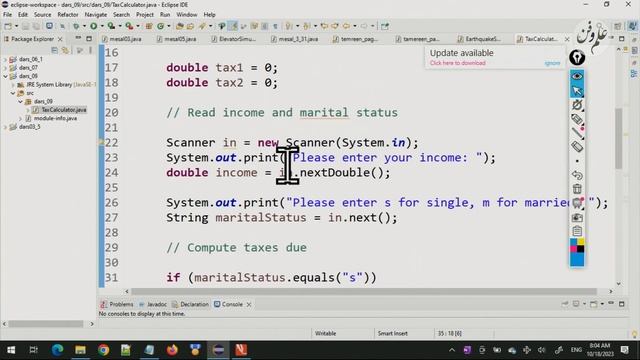The image size is (640, 360).
Task: Click the 'Click here to download' update link
Action: (x=457, y=63)
